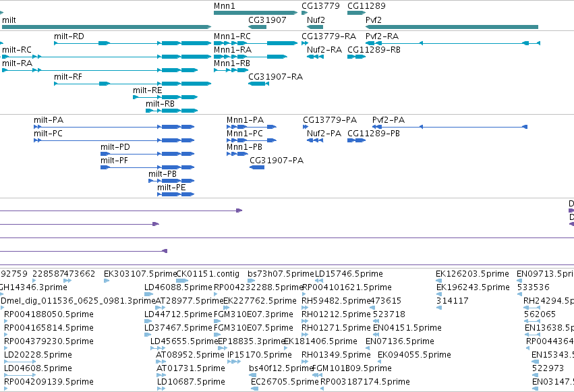Click the milt-RE transcript
Image resolution: width=574 pixels, height=392 pixels.
pyautogui.click(x=165, y=97)
